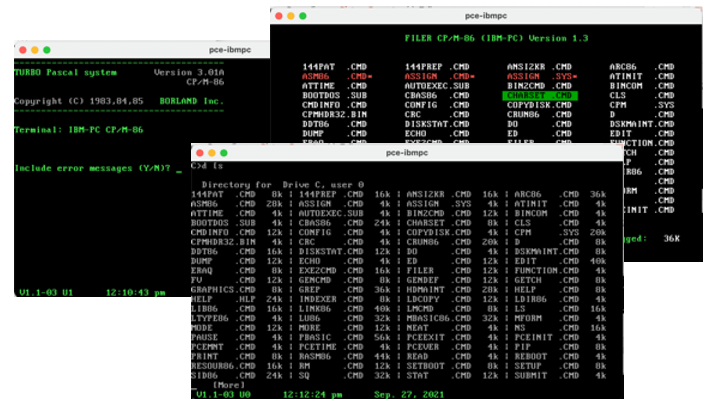Click MBASIC86.CMD in directory listing
The width and height of the screenshot is (720, 405).
(439, 319)
